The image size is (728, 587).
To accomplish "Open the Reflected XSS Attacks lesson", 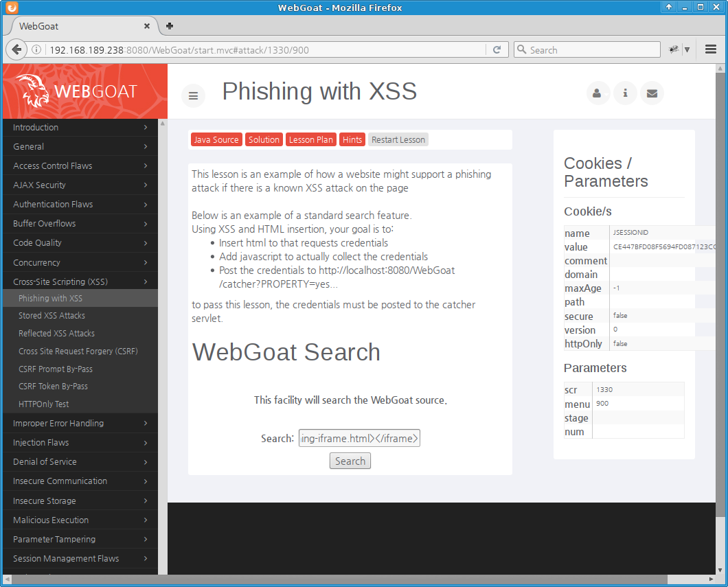I will click(x=80, y=333).
